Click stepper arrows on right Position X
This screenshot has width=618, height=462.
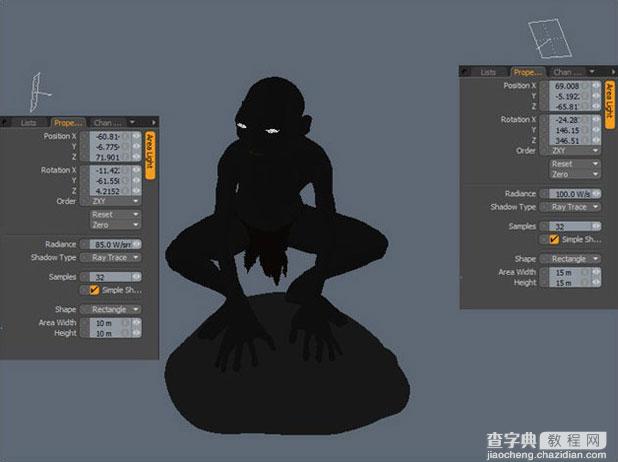click(x=596, y=86)
